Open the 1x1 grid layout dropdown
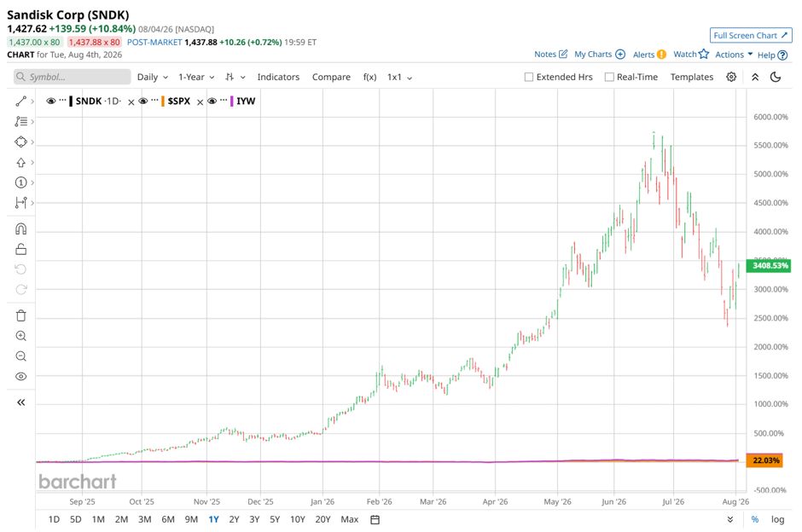Screen dimensions: 802x532 pyautogui.click(x=399, y=77)
